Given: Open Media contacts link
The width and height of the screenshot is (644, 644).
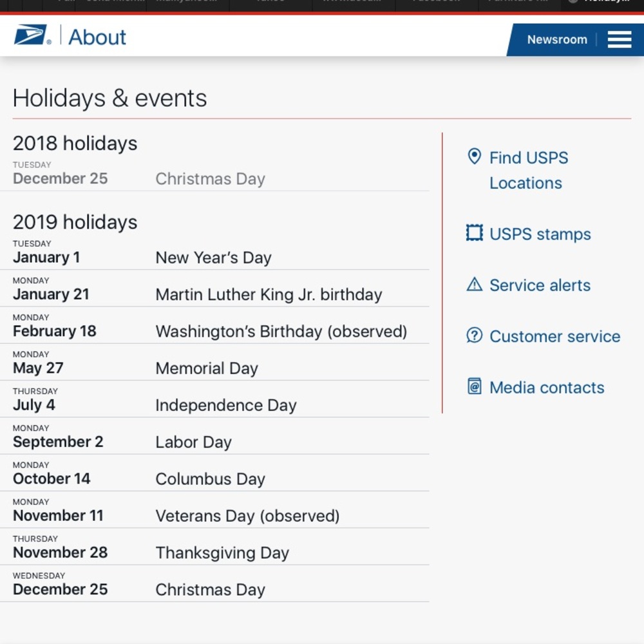Looking at the screenshot, I should coord(547,387).
